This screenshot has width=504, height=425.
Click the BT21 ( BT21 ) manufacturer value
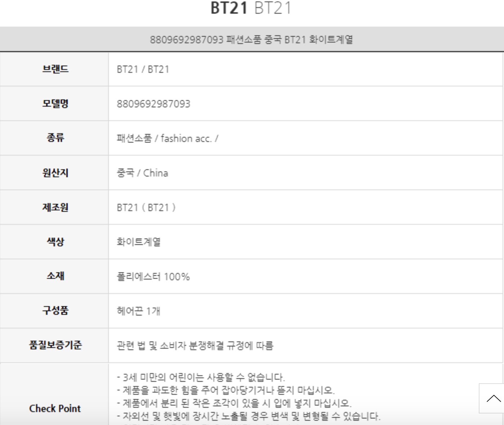pos(146,207)
